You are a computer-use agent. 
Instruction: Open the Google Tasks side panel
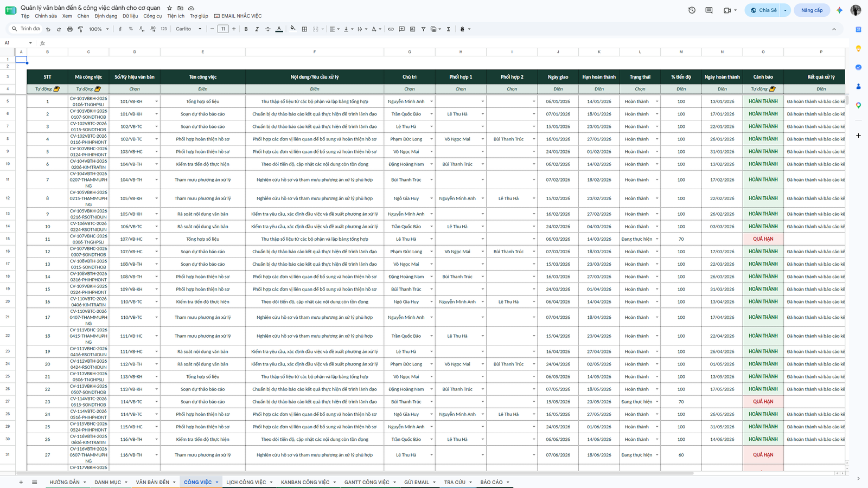tap(858, 67)
